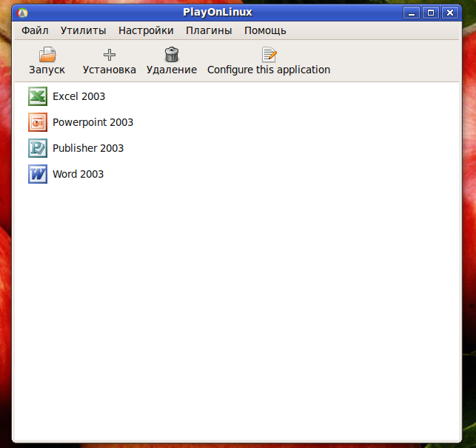Choose the Publisher 2003 text label in the list
Screen dimensions: 476x448
click(x=88, y=148)
